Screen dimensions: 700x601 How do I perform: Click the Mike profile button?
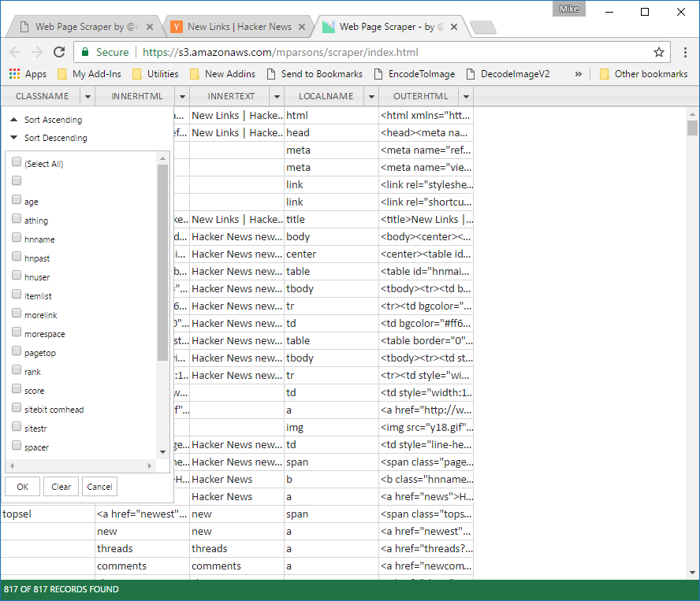point(569,9)
